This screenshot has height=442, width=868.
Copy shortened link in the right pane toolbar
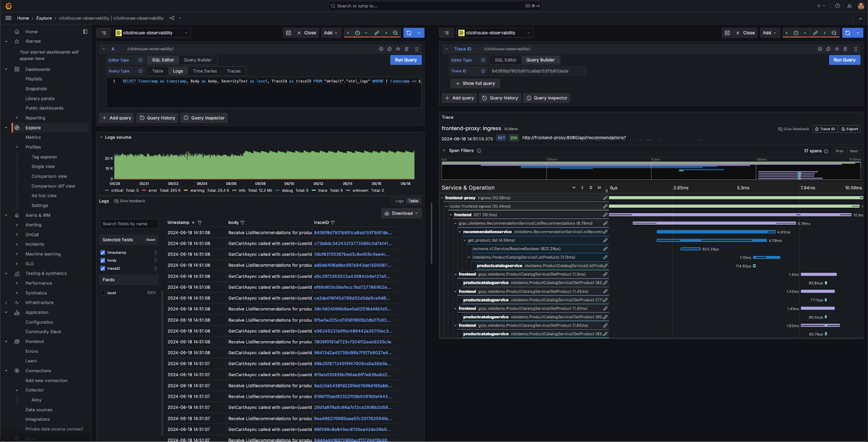[815, 33]
